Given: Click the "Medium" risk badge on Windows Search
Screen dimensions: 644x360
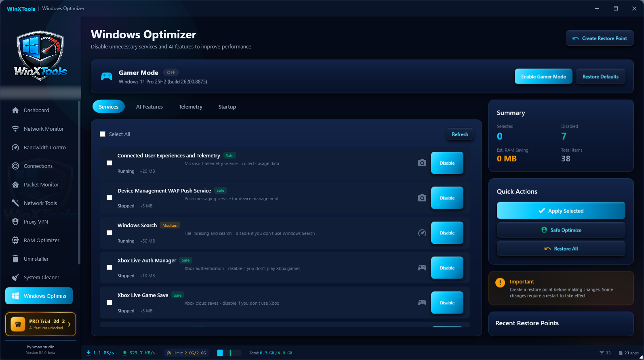Looking at the screenshot, I should point(170,226).
